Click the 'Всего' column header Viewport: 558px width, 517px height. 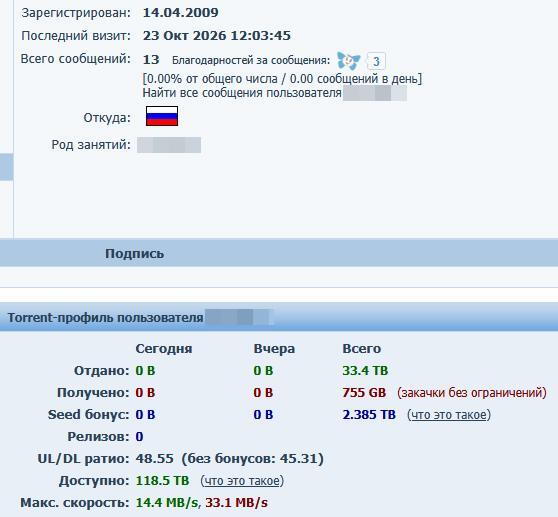[x=362, y=348]
